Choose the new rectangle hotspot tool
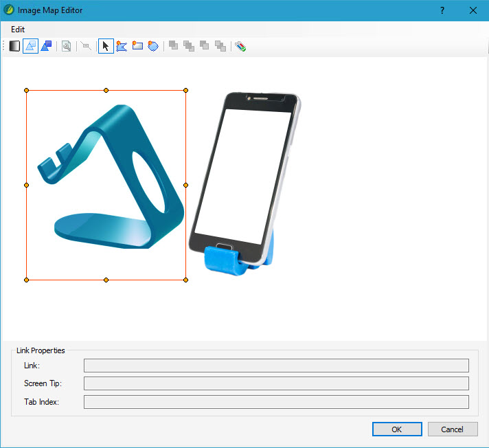The height and width of the screenshot is (448, 489). click(137, 46)
